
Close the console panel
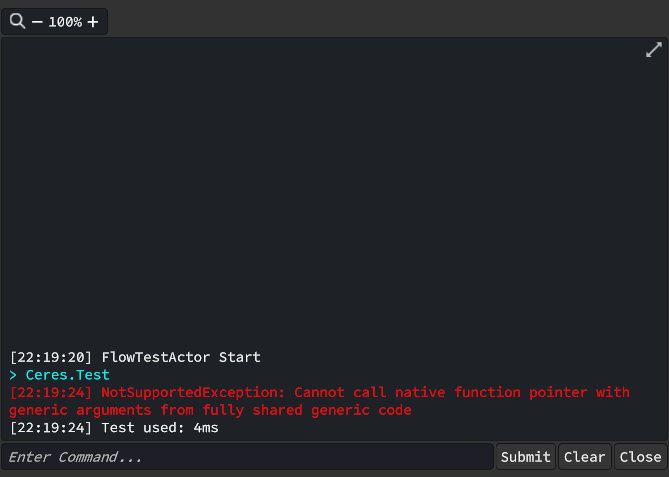pyautogui.click(x=640, y=457)
